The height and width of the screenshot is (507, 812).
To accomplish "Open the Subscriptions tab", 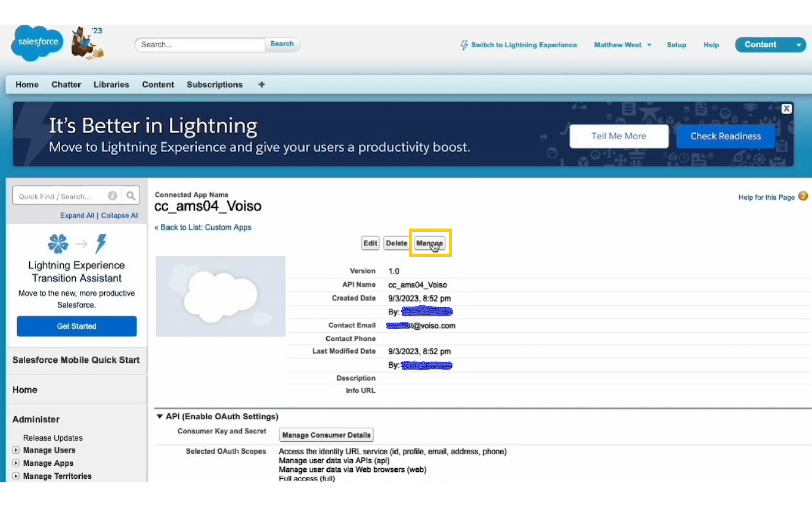I will point(215,85).
